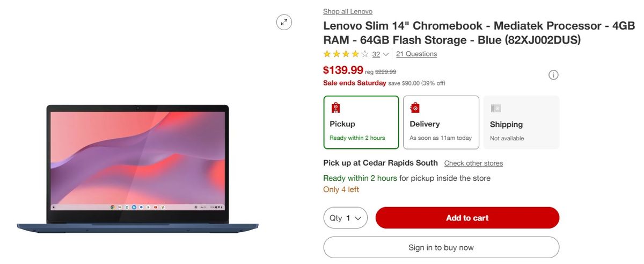Click the yellow star rating icons
644x264 pixels.
click(346, 54)
